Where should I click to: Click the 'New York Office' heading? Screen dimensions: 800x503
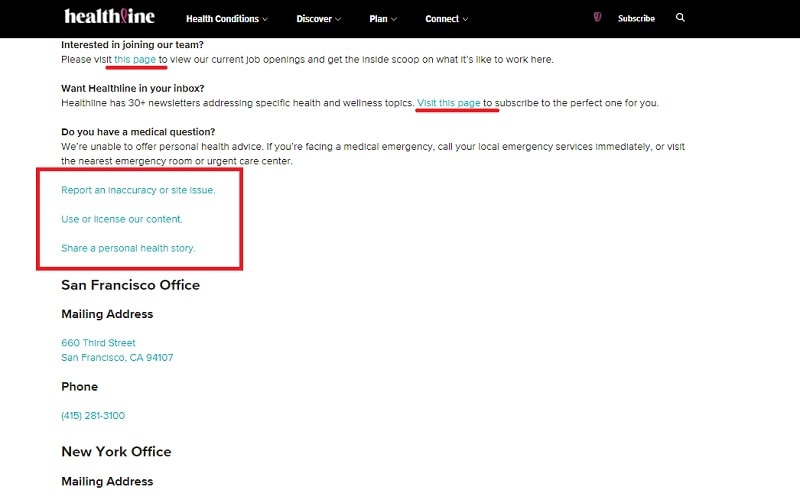[x=116, y=451]
